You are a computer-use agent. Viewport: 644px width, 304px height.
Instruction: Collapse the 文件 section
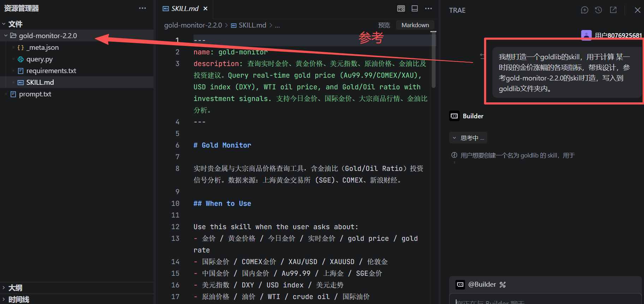click(x=4, y=24)
